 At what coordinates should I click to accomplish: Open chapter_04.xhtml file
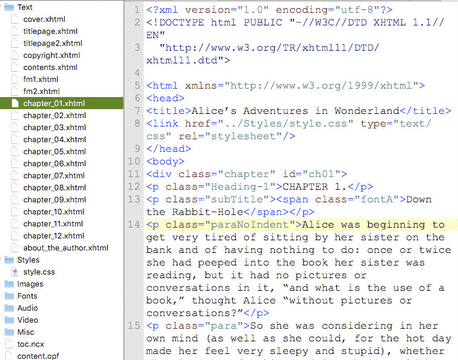pyautogui.click(x=55, y=140)
